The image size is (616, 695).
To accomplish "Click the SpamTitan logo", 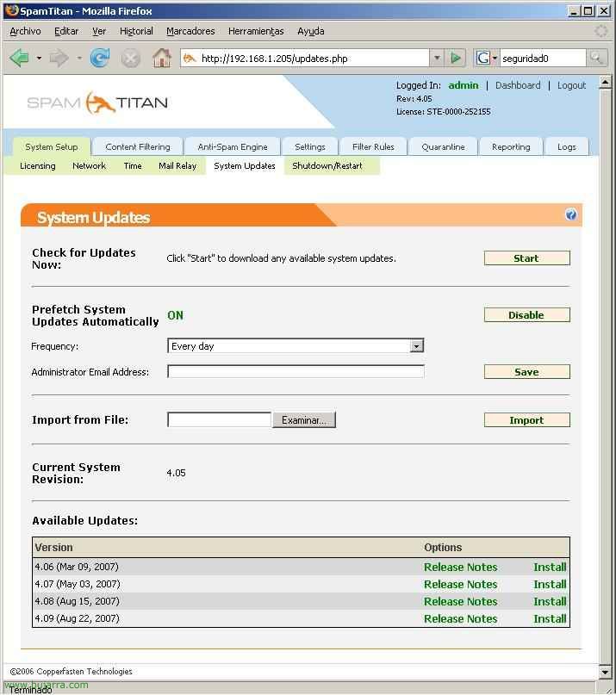I will pos(97,102).
